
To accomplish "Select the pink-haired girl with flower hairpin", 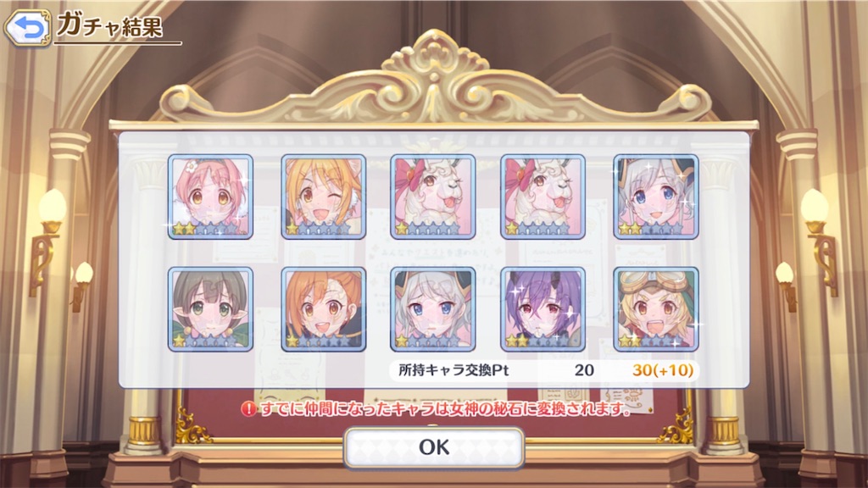I will coord(210,197).
